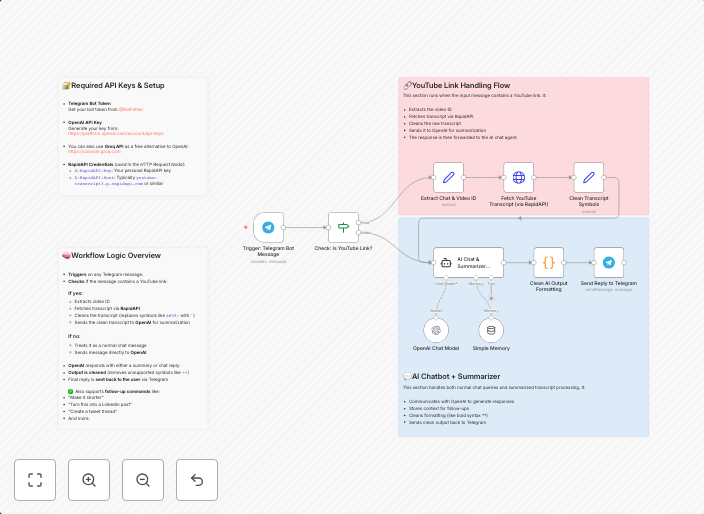Click the plus connector under the Tool port
Screen dimensions: 704x514
pyautogui.click(x=491, y=297)
